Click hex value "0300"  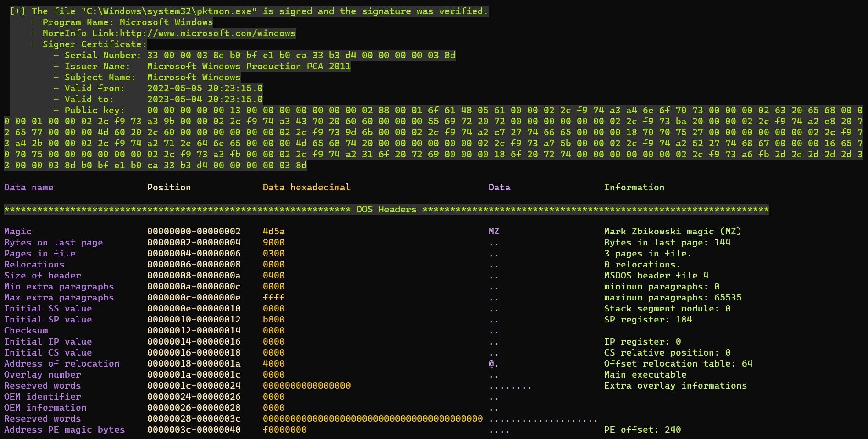(274, 254)
